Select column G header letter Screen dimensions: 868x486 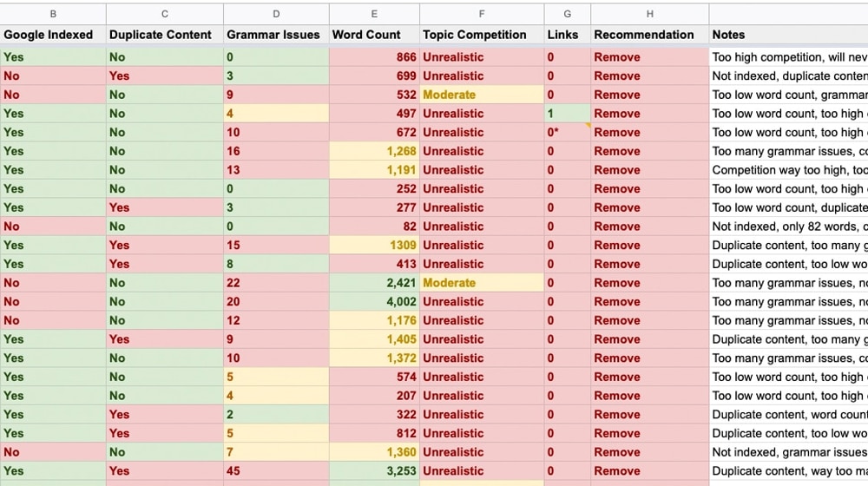tap(568, 14)
